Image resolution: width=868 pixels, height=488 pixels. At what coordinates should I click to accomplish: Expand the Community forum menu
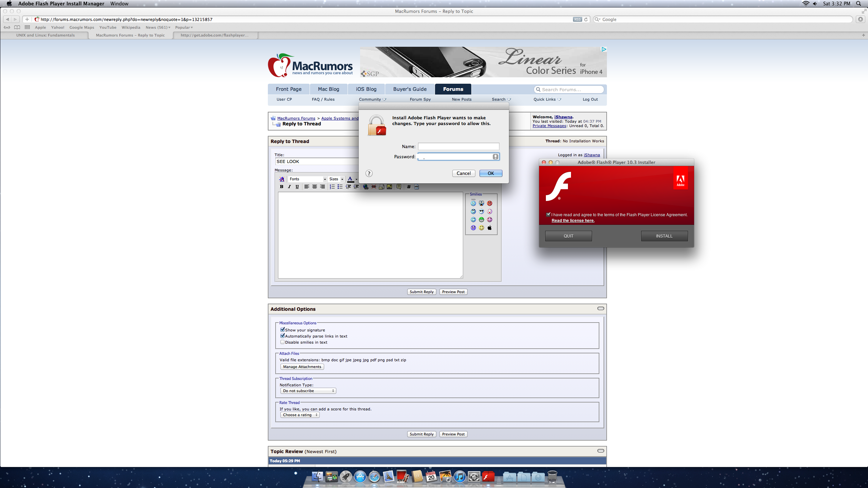tap(372, 99)
